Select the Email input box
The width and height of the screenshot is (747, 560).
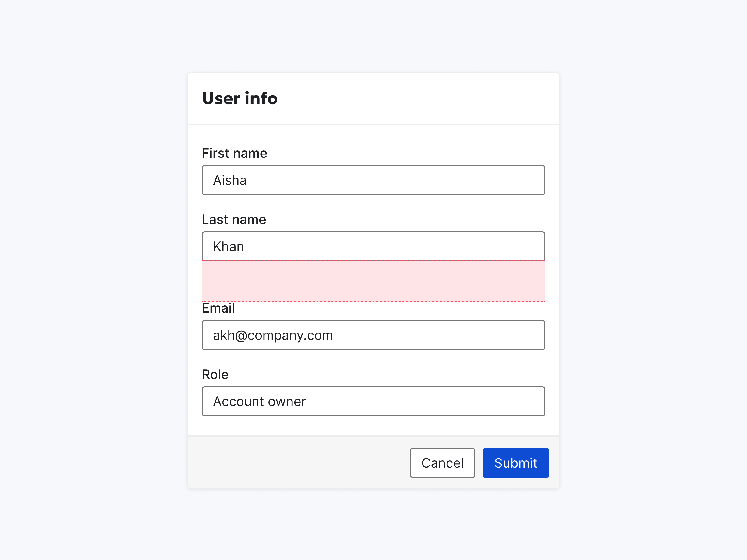[373, 335]
